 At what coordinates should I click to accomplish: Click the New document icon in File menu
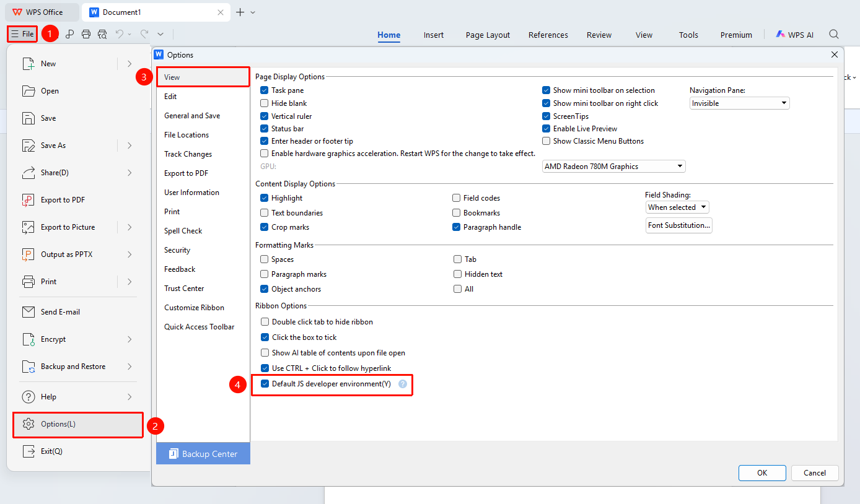29,64
